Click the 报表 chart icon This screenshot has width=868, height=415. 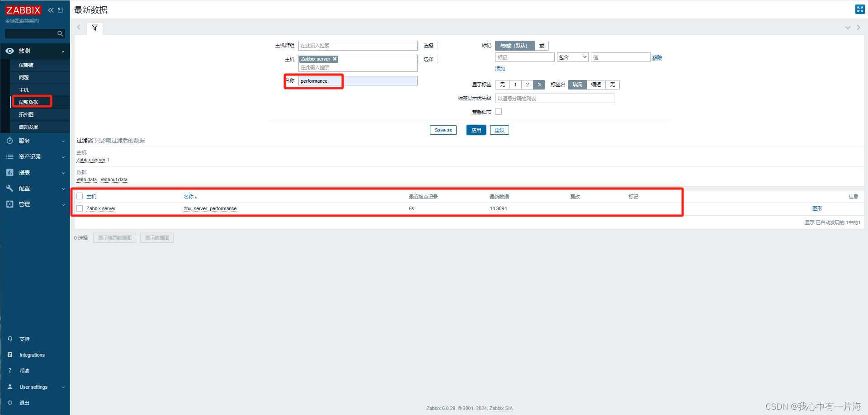9,172
